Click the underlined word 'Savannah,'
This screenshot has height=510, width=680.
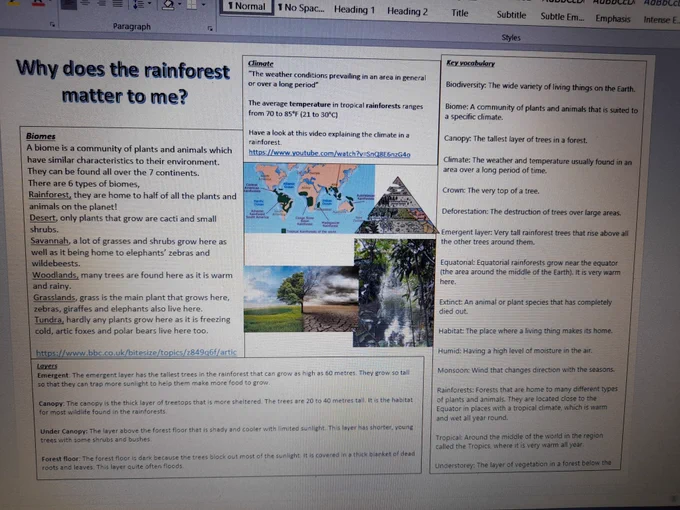50,241
